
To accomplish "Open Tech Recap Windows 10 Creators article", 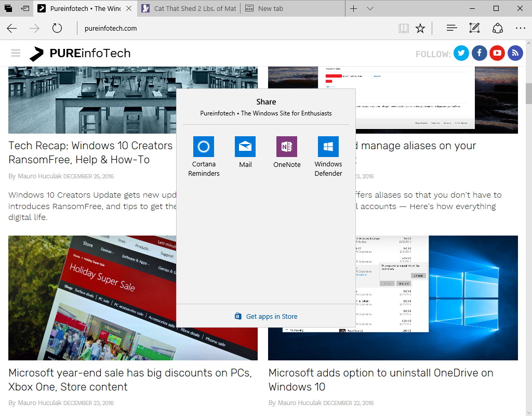I will pos(91,152).
